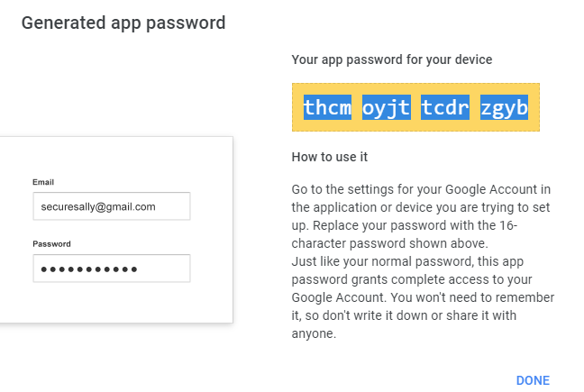Click the 'oyjt' password segment
Screen dimensions: 584x392
[x=387, y=107]
